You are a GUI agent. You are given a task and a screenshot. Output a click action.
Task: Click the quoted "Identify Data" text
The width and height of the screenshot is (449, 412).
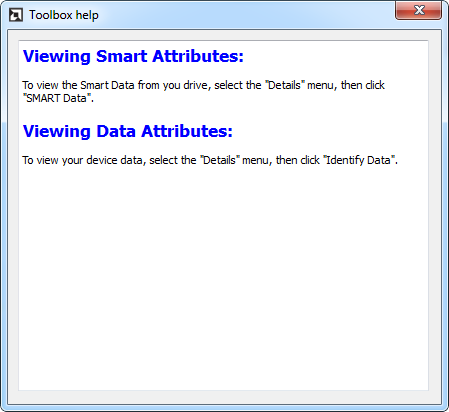pyautogui.click(x=360, y=160)
